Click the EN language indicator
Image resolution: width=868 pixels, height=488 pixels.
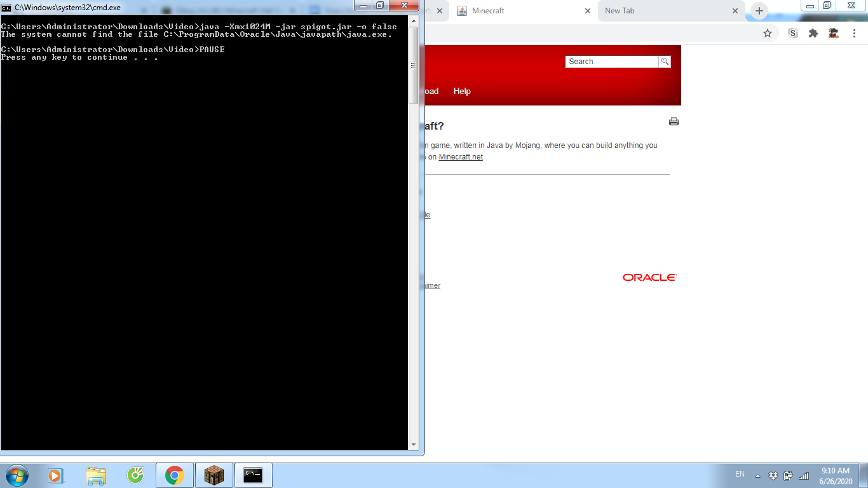point(740,474)
